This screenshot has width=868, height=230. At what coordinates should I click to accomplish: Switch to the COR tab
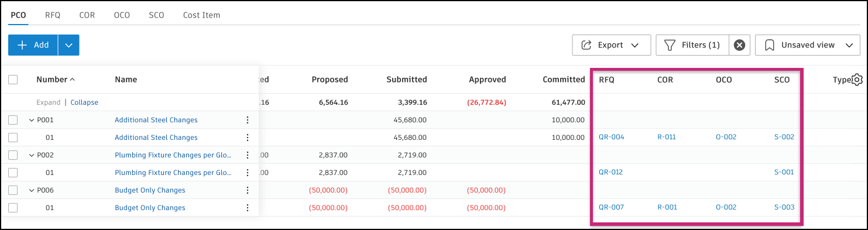87,15
